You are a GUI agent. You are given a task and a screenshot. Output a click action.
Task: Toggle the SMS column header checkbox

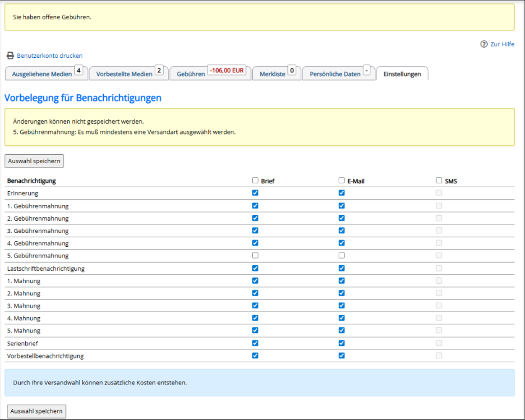pos(439,180)
